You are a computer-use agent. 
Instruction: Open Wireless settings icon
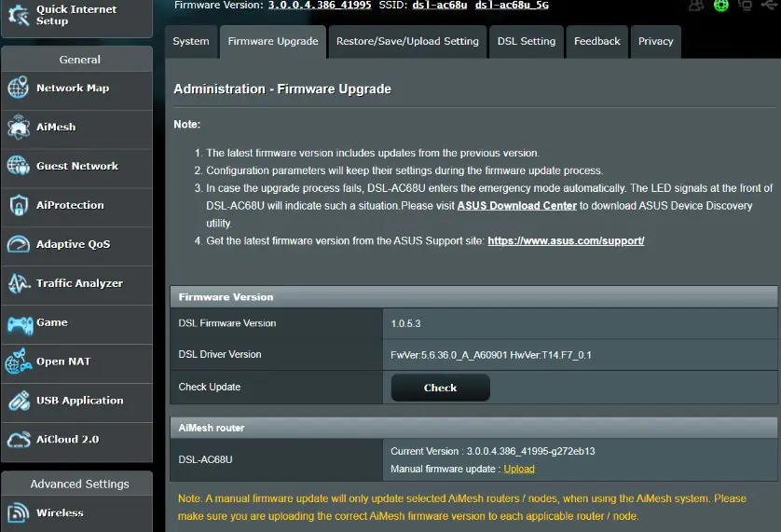point(19,512)
